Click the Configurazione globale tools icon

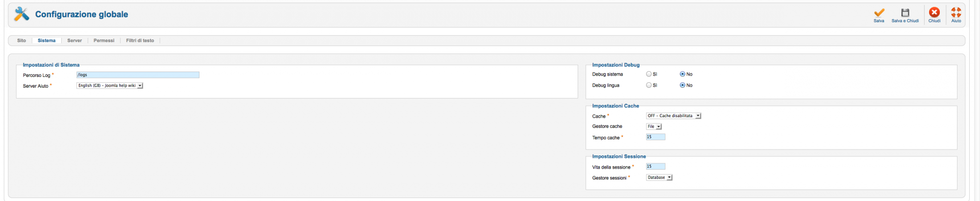click(x=22, y=14)
